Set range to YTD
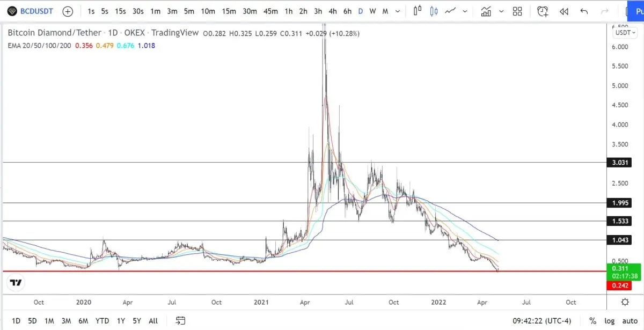The width and height of the screenshot is (644, 330). pos(102,321)
